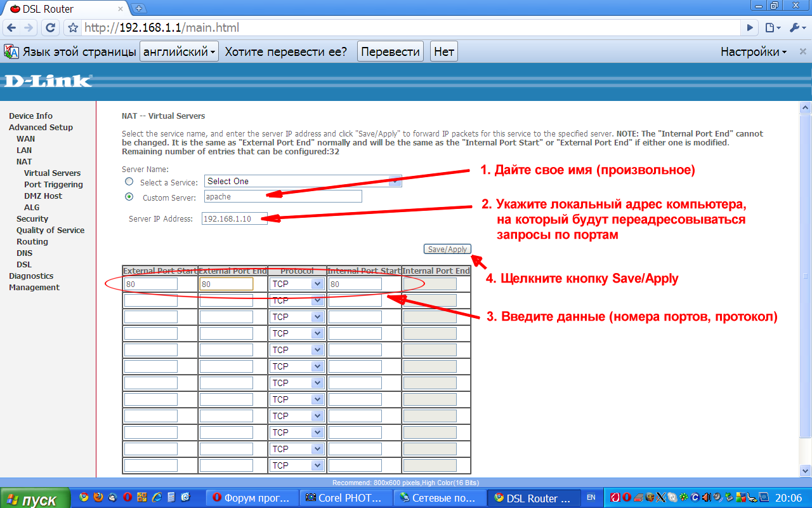812x508 pixels.
Task: Open the page menu icon in the toolbar
Action: 772,28
